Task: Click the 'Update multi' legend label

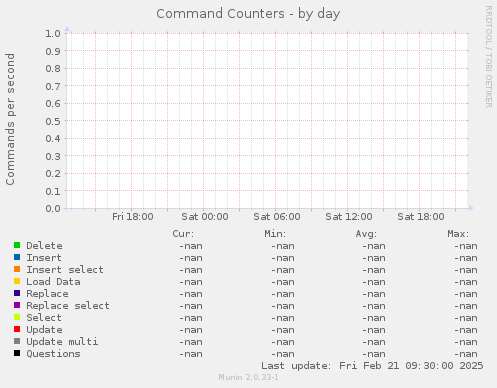Action: (x=62, y=342)
